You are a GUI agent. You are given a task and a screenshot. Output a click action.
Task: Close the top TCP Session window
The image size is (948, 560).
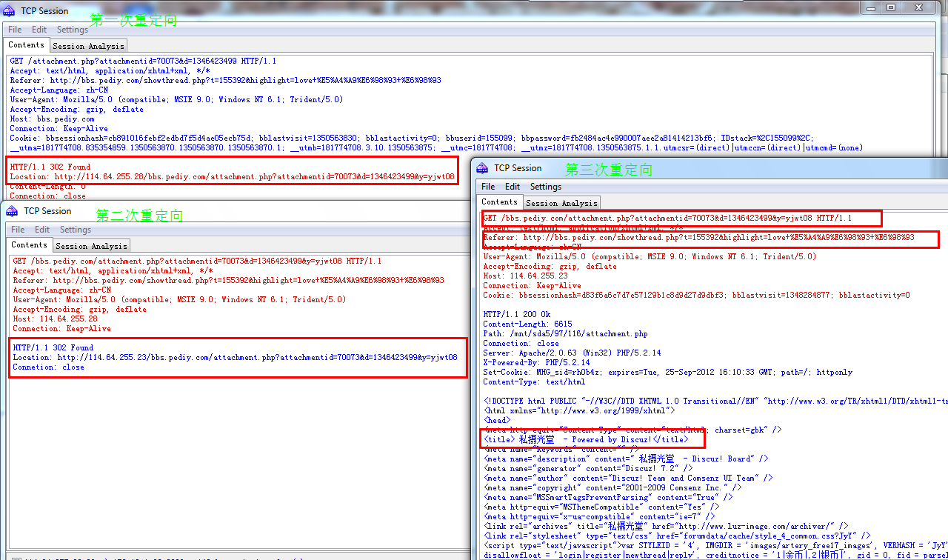pyautogui.click(x=919, y=7)
